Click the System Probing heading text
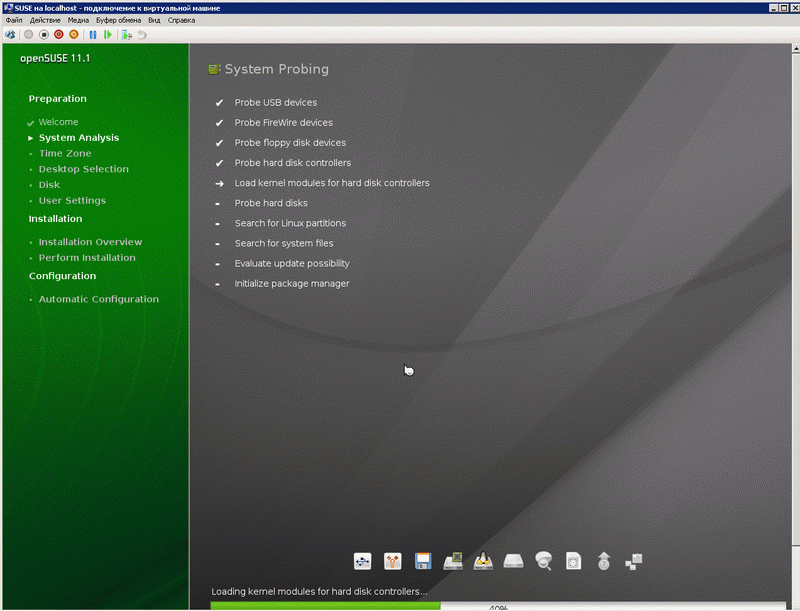Image resolution: width=800 pixels, height=611 pixels. click(x=277, y=69)
